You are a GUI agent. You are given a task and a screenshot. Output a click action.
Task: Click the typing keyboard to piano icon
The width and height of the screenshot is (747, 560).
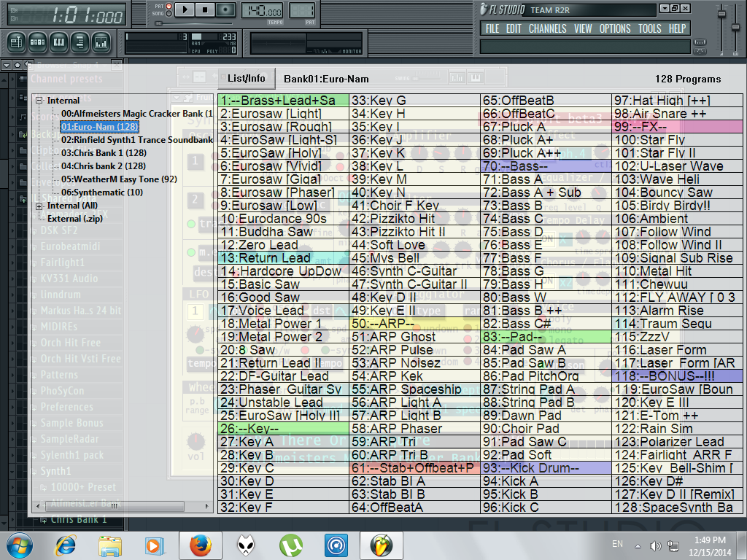700,42
